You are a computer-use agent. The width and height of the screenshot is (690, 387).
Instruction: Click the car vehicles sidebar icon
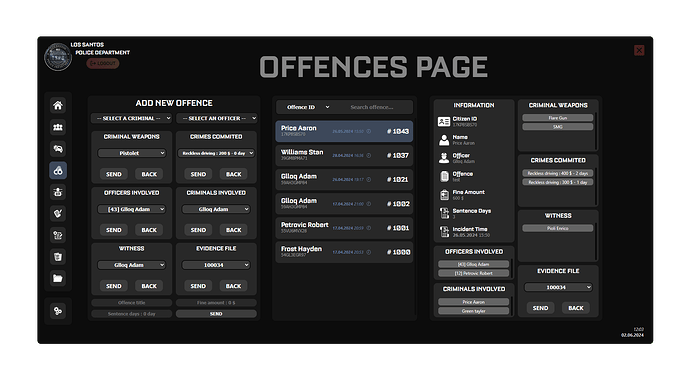point(58,149)
